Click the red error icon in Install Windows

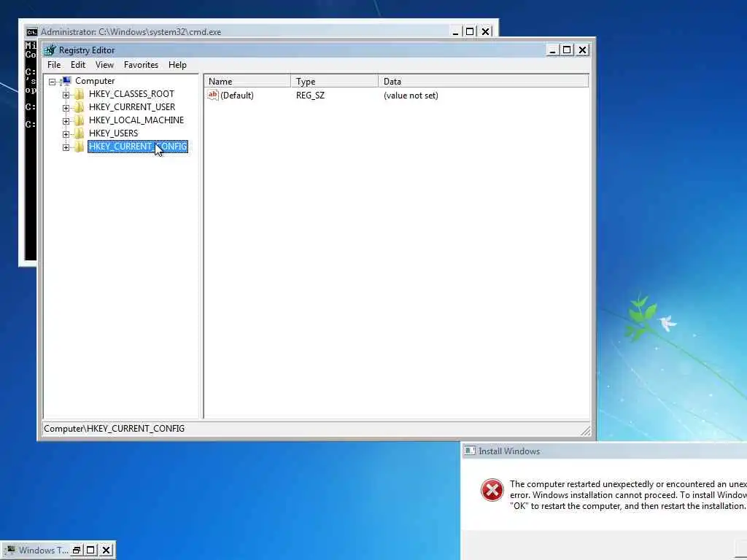[x=492, y=490]
